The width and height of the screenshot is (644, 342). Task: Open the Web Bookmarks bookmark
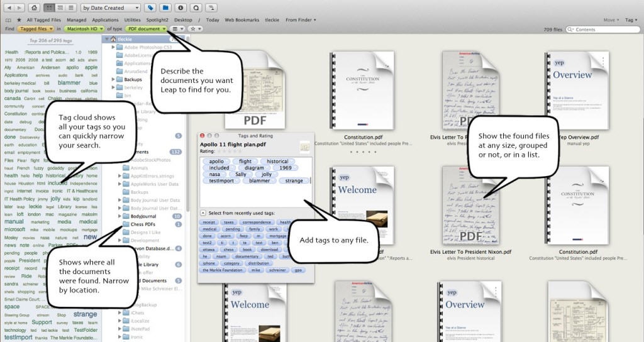click(242, 19)
